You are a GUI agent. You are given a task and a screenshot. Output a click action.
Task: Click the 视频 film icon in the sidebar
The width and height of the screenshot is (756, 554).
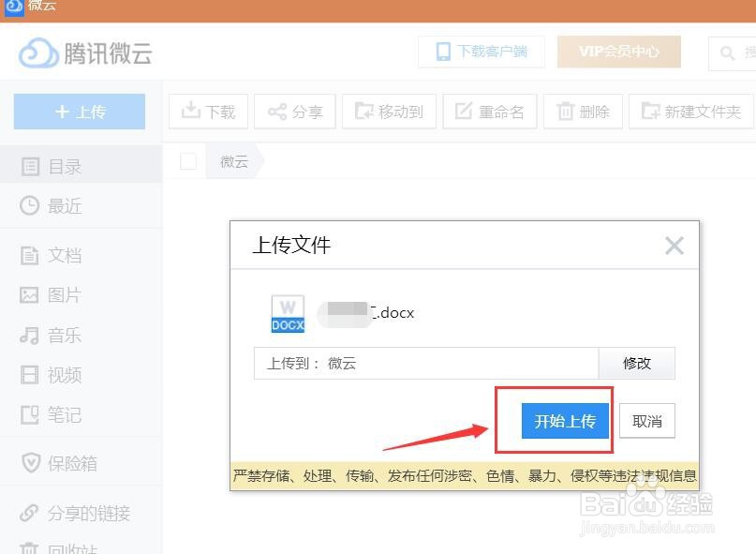[29, 375]
